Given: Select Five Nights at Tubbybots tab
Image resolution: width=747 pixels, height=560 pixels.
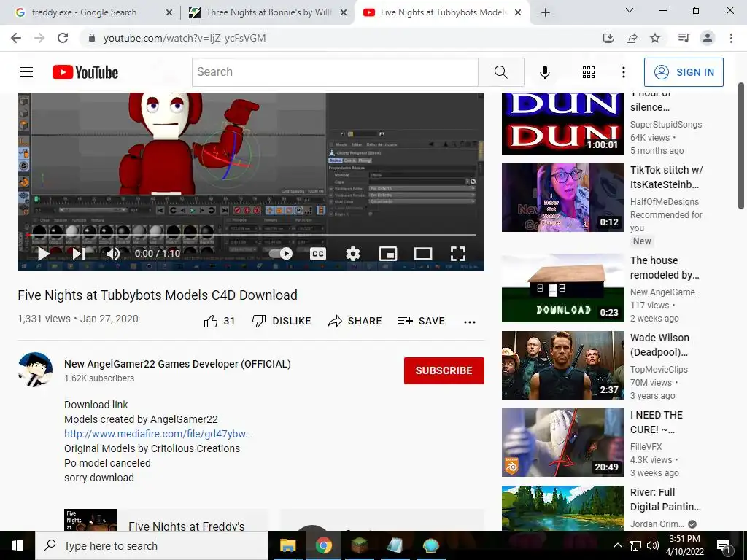Looking at the screenshot, I should pyautogui.click(x=443, y=12).
